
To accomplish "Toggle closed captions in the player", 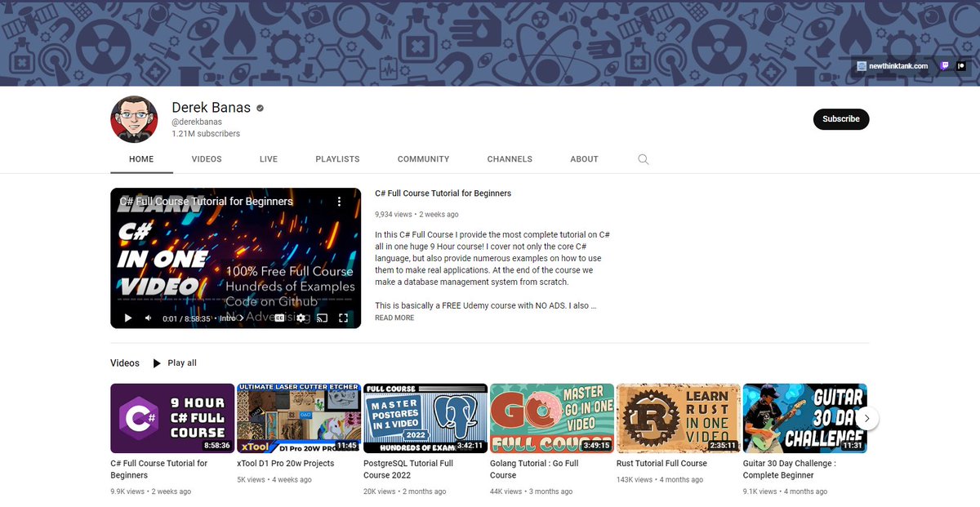I will [x=279, y=318].
